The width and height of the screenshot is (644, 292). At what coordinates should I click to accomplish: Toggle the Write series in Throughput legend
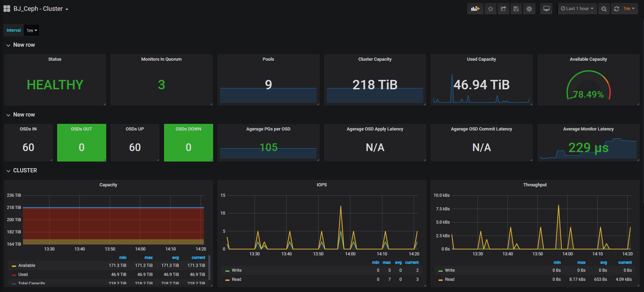450,270
